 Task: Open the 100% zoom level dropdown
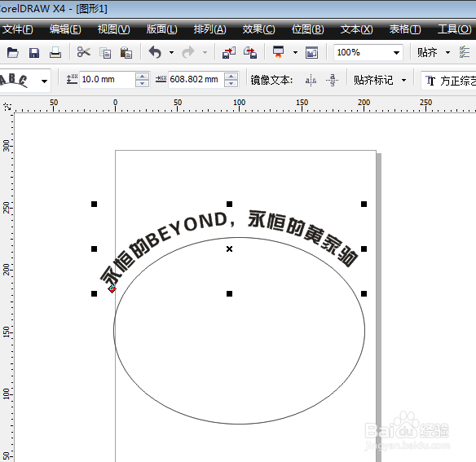(x=396, y=53)
